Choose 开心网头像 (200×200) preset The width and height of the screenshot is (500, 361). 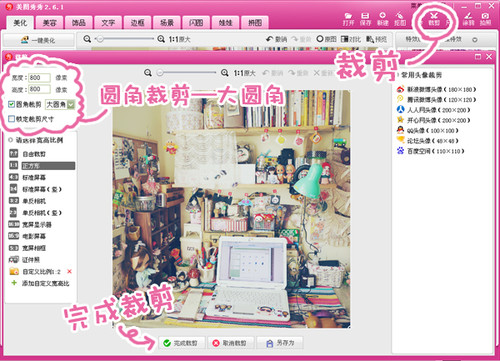point(433,120)
